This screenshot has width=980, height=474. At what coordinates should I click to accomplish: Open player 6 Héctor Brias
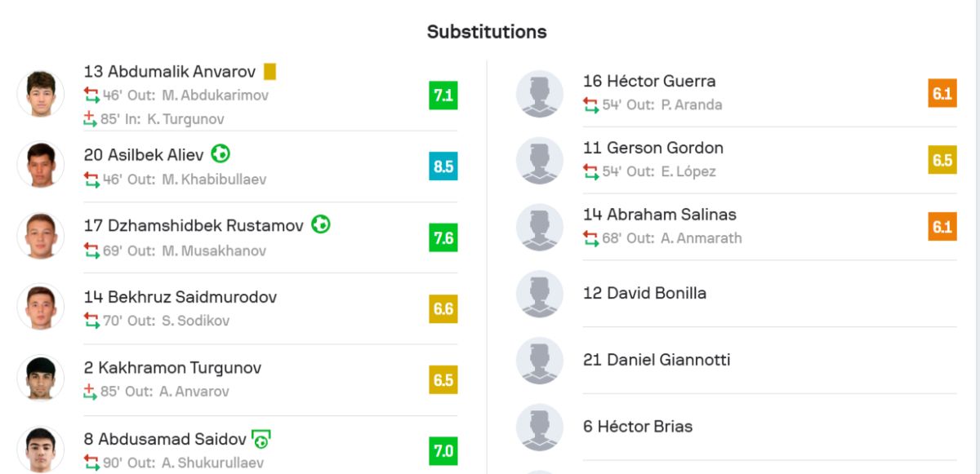(637, 427)
